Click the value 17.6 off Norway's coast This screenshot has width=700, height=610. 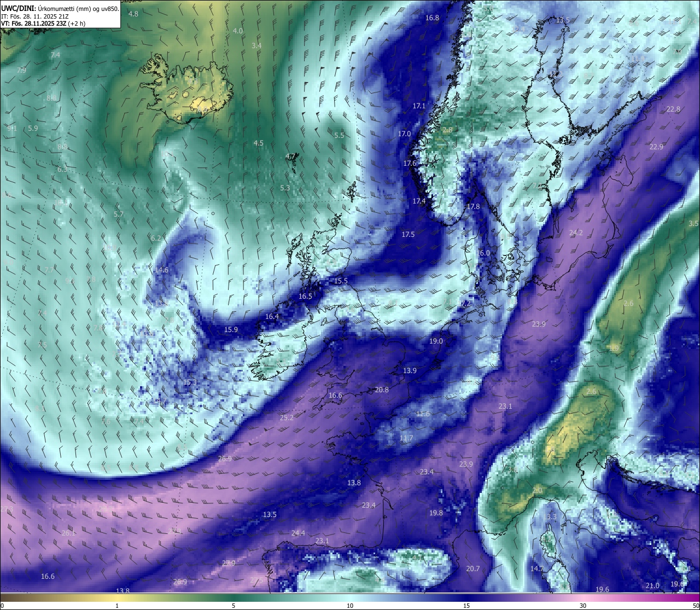[410, 164]
